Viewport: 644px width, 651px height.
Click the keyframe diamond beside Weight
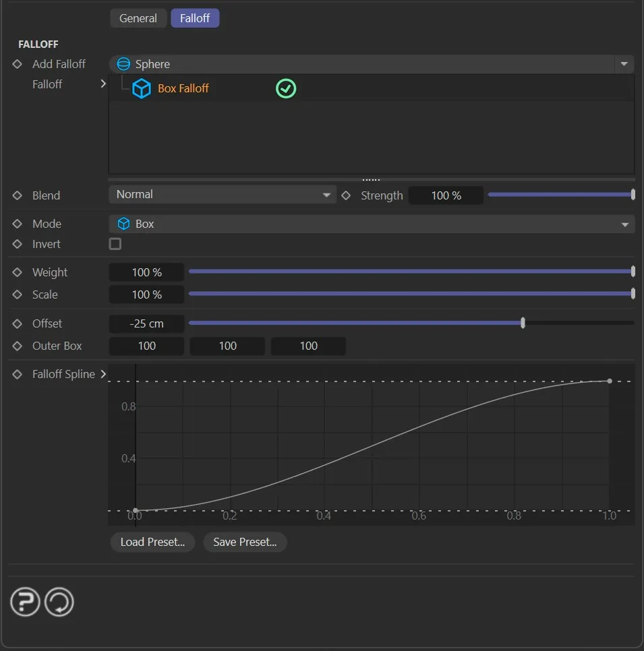point(18,272)
